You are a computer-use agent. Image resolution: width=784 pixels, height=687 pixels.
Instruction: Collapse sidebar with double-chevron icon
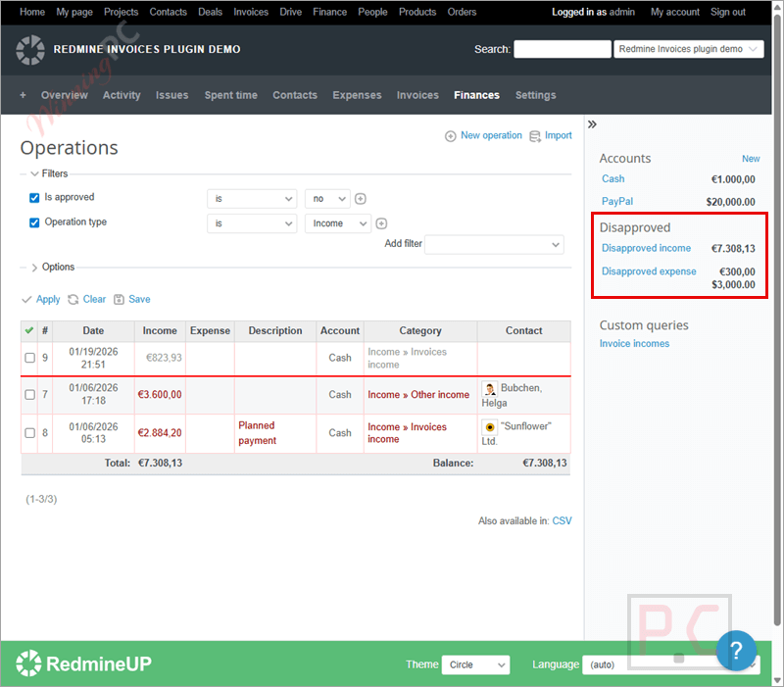click(x=592, y=124)
